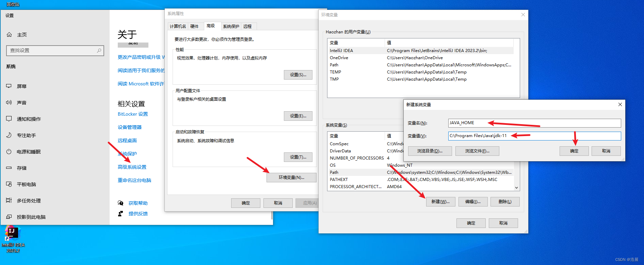The height and width of the screenshot is (265, 644).
Task: Click the system variables list scroll-down arrow
Action: [x=516, y=187]
